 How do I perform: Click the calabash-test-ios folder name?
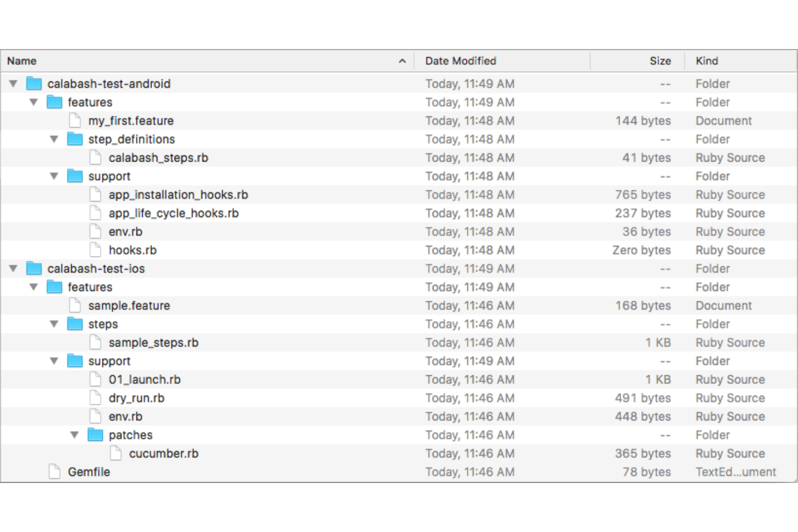click(96, 268)
